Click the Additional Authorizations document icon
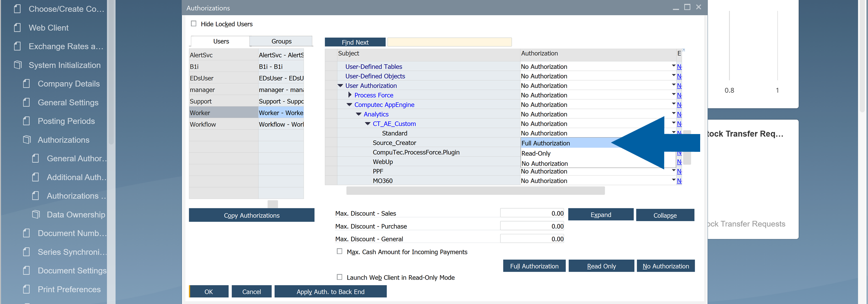 point(35,177)
